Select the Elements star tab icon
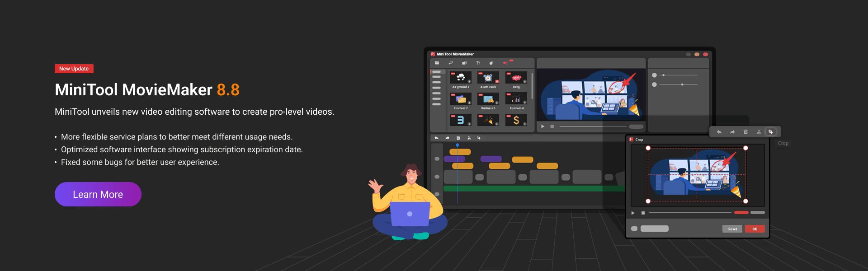This screenshot has height=271, width=868. [x=505, y=63]
